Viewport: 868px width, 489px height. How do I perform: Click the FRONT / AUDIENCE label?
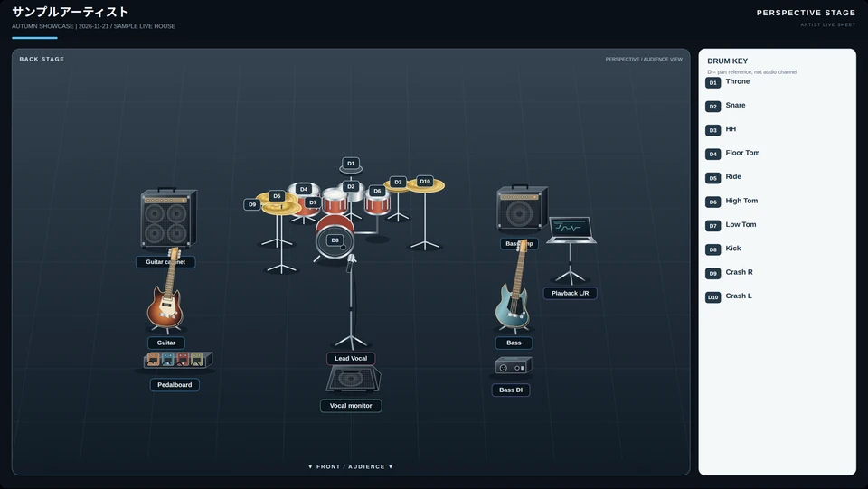point(351,467)
